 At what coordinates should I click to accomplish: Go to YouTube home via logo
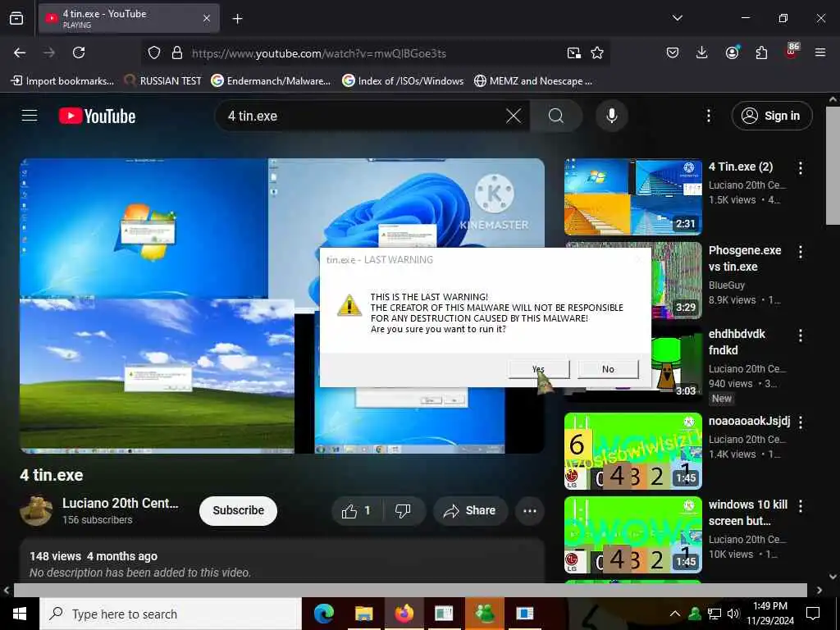97,116
